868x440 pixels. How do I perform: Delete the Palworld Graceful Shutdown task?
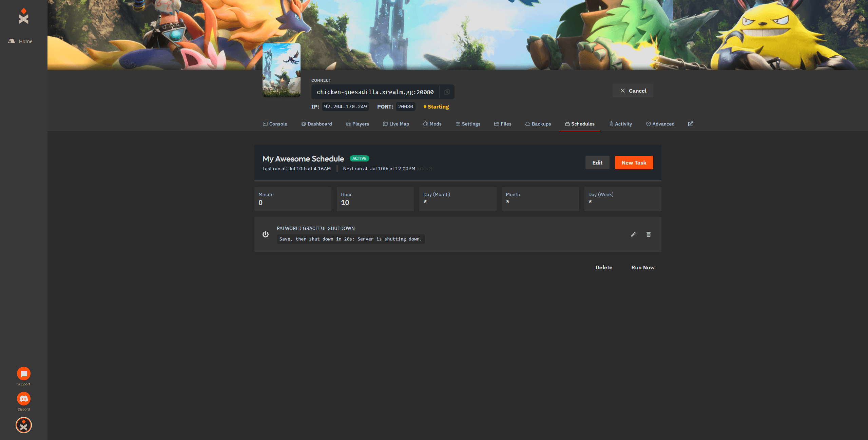pyautogui.click(x=649, y=234)
